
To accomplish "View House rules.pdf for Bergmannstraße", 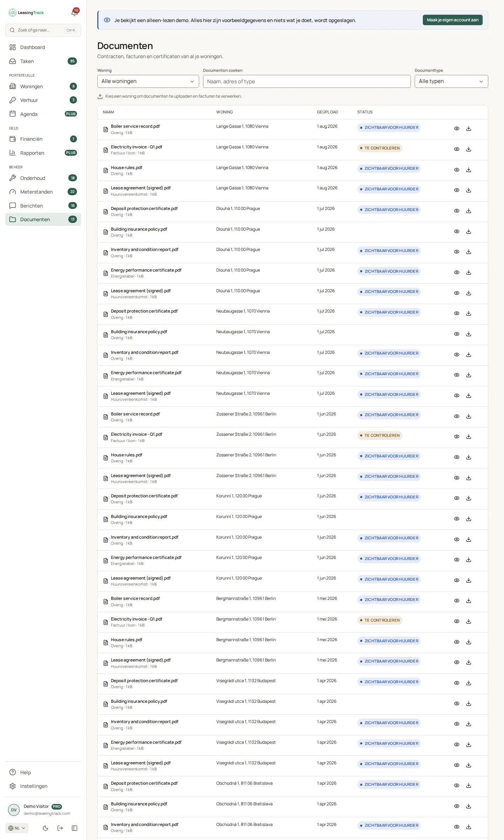I will pyautogui.click(x=457, y=642).
